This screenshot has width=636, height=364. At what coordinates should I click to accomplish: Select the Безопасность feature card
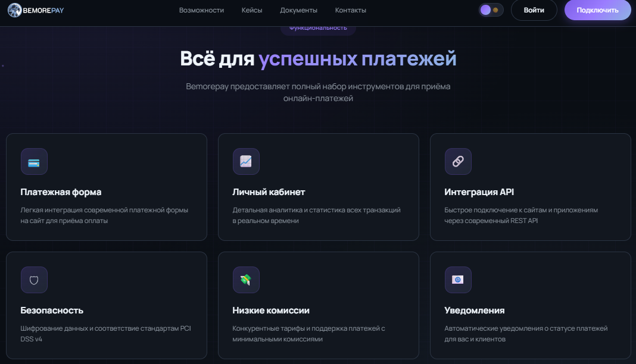click(x=107, y=305)
